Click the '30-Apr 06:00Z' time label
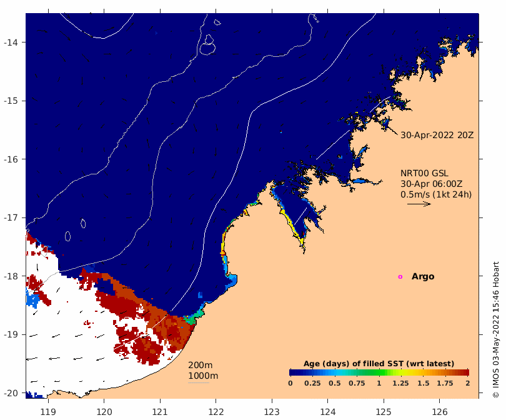The image size is (506, 420). (x=432, y=184)
